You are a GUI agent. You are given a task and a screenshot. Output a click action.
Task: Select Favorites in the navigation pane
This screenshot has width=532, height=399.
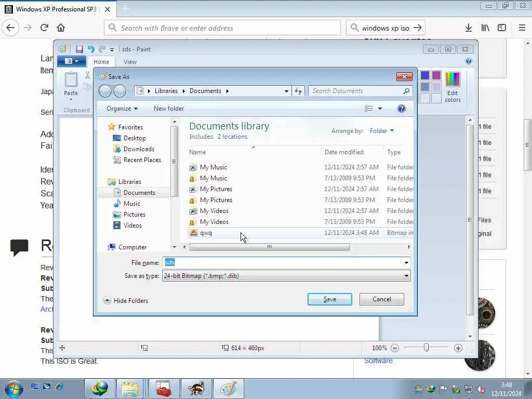point(130,127)
